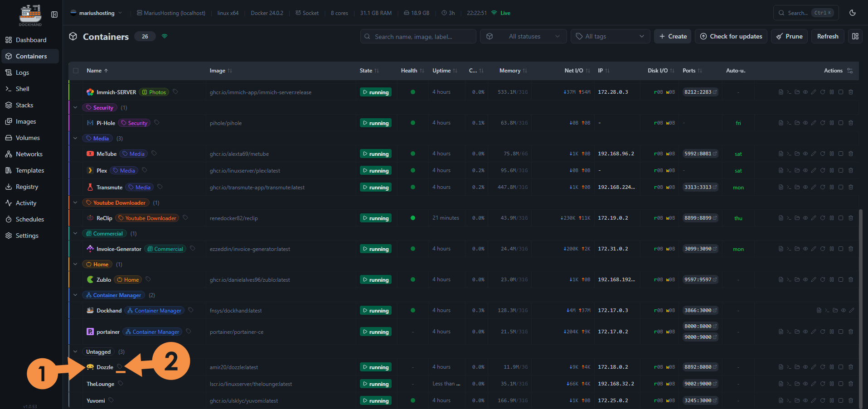Open the Volumes section
This screenshot has height=409, width=868.
[30, 138]
